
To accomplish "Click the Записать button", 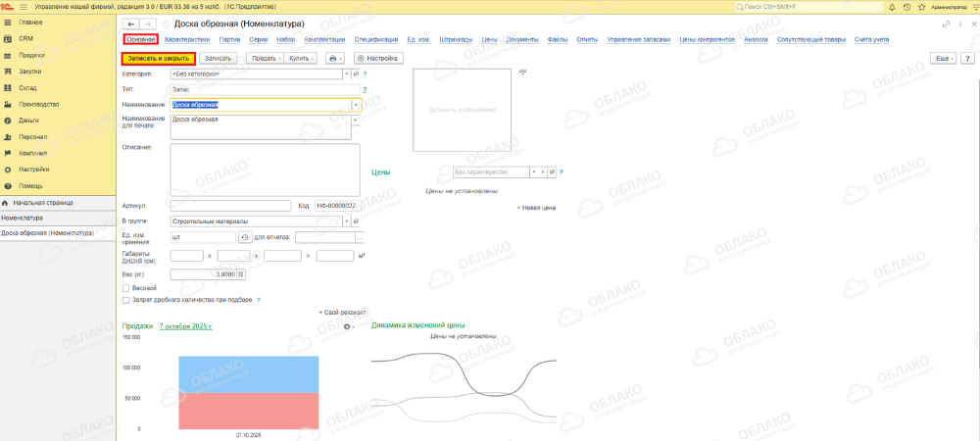I will pos(219,58).
